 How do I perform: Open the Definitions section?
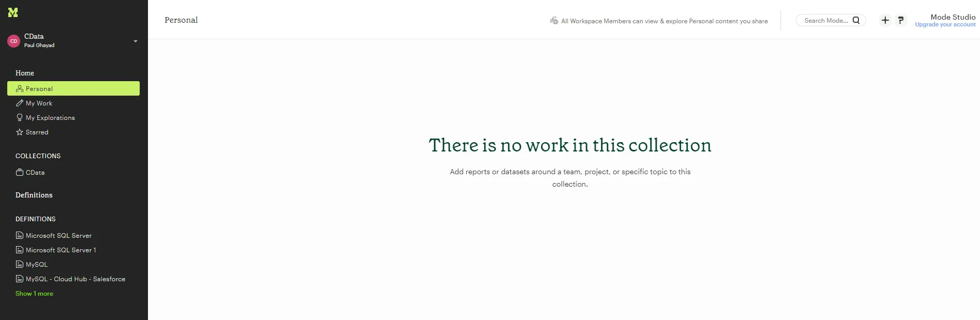[34, 195]
